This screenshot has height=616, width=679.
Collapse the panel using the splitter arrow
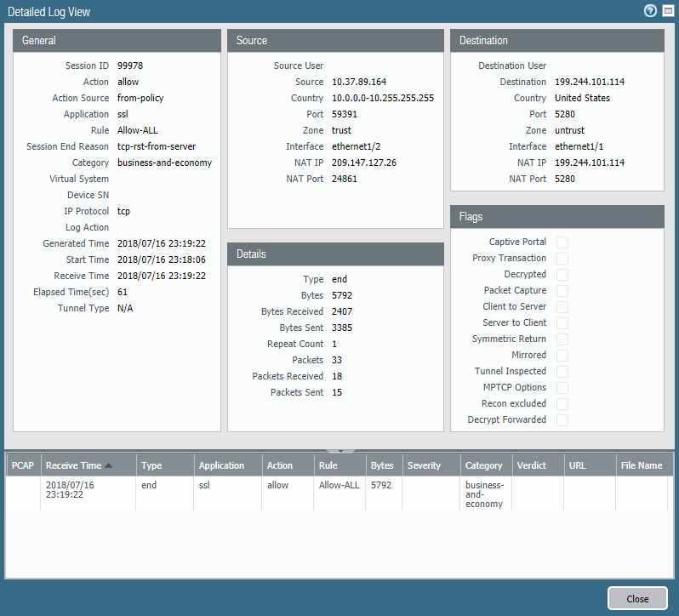click(x=339, y=450)
